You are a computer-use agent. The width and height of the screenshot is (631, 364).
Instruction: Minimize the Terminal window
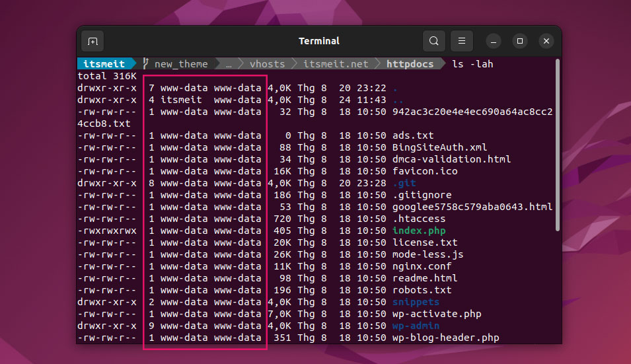click(x=494, y=41)
